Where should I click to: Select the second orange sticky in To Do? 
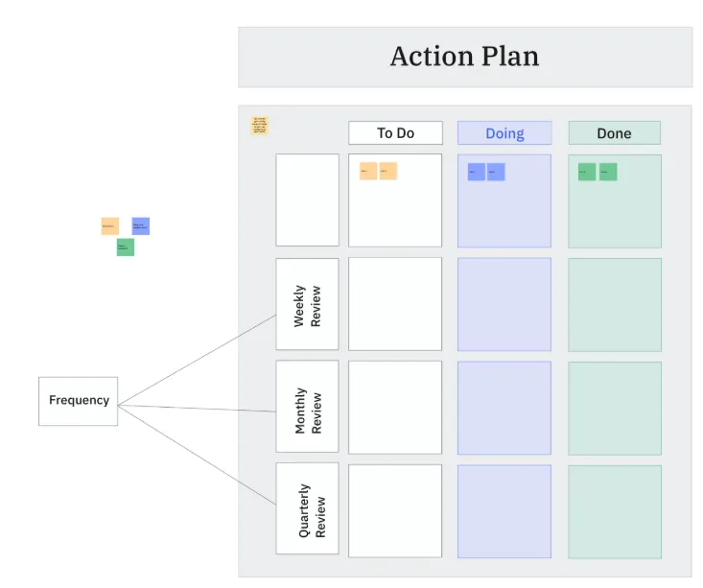click(x=388, y=171)
